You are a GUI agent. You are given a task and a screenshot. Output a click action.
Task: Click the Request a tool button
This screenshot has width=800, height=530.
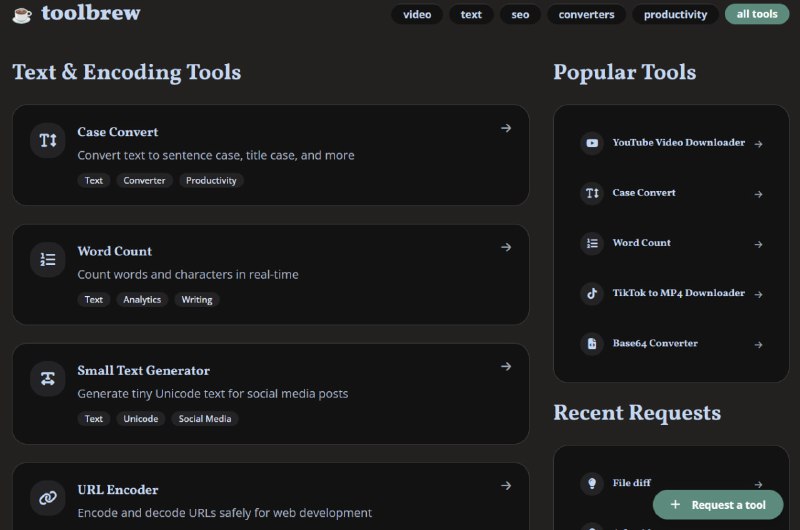coord(718,505)
